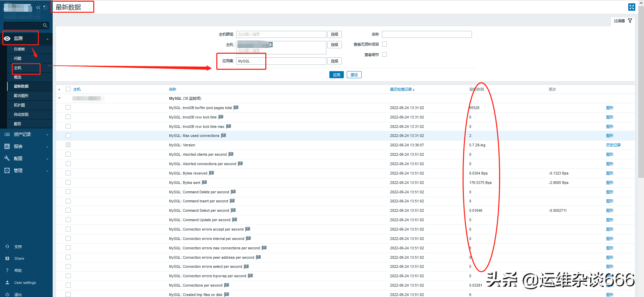Viewport: 644px width, 297px height.
Task: Click the 名称 filter input field
Action: 427,34
